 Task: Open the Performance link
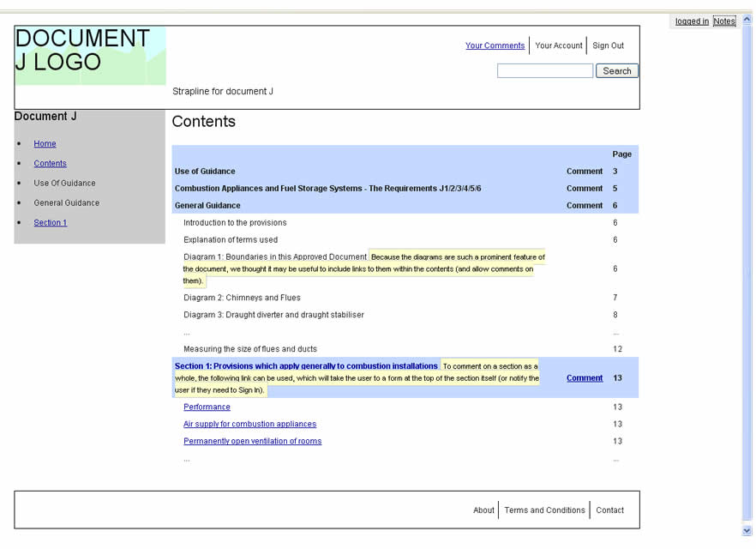(x=207, y=407)
